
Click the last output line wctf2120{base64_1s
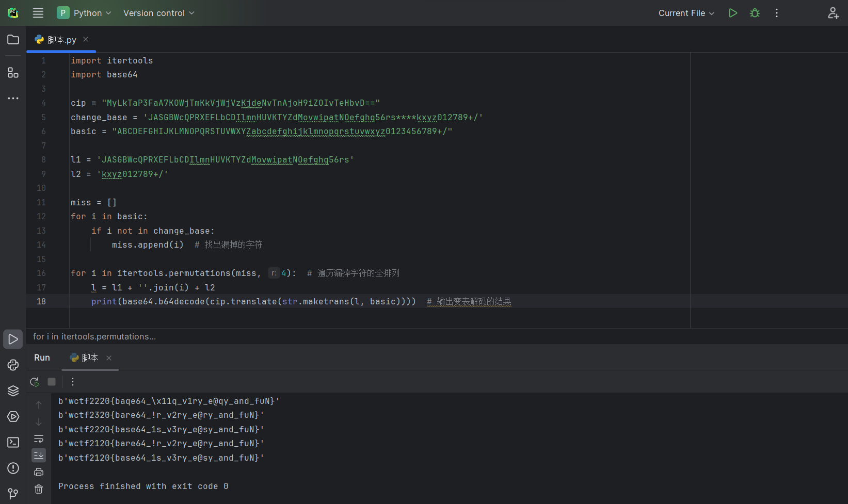[x=161, y=458]
